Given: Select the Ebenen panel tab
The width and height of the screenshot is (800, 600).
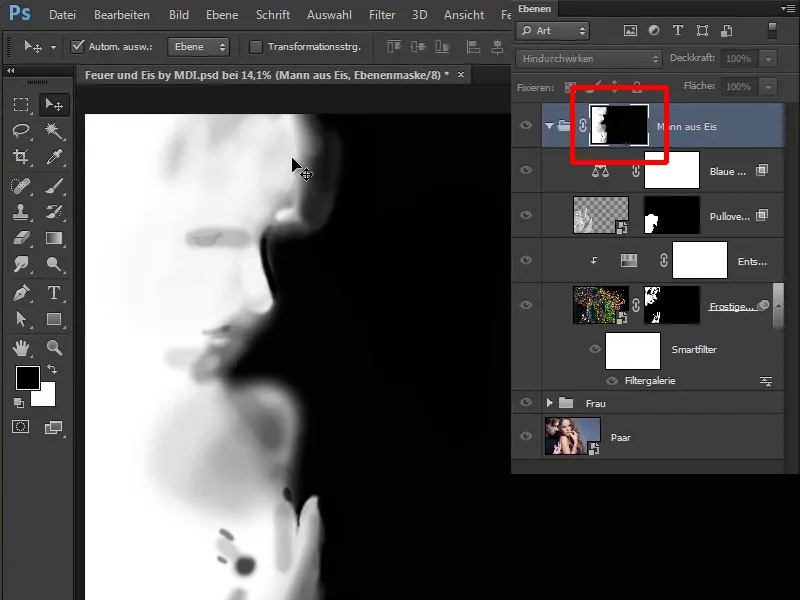Looking at the screenshot, I should (x=534, y=9).
